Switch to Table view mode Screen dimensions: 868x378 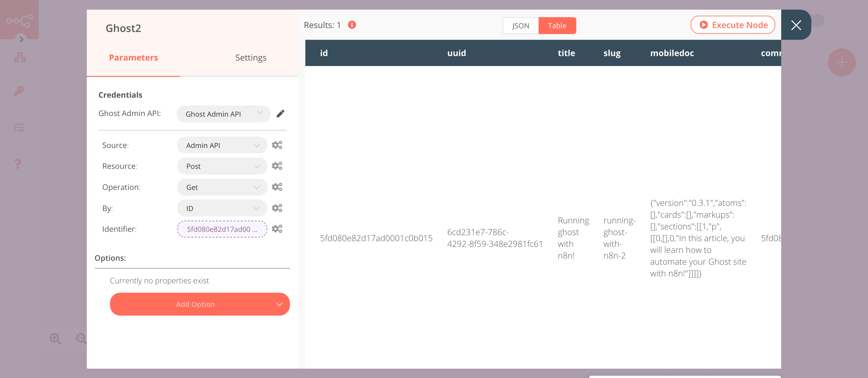tap(557, 25)
